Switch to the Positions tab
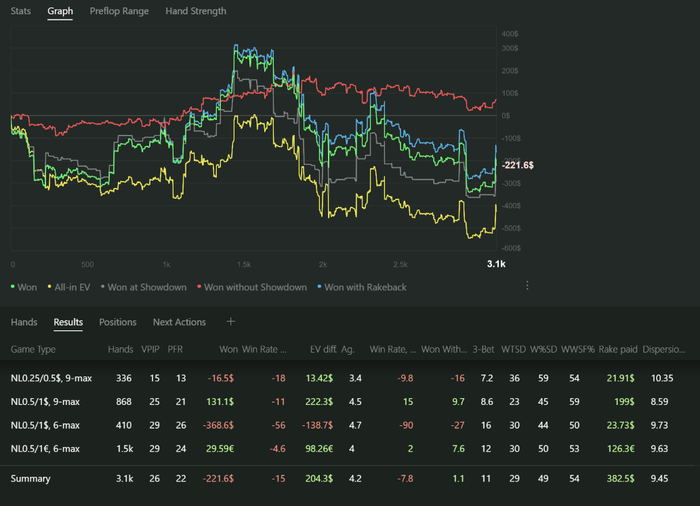 [x=117, y=322]
